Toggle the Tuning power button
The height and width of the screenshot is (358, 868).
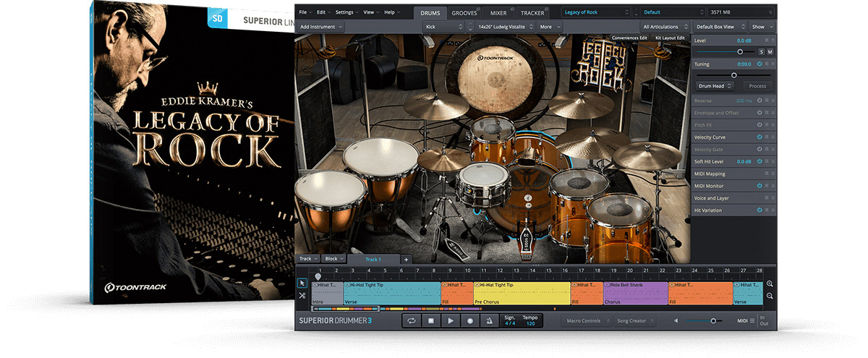760,64
